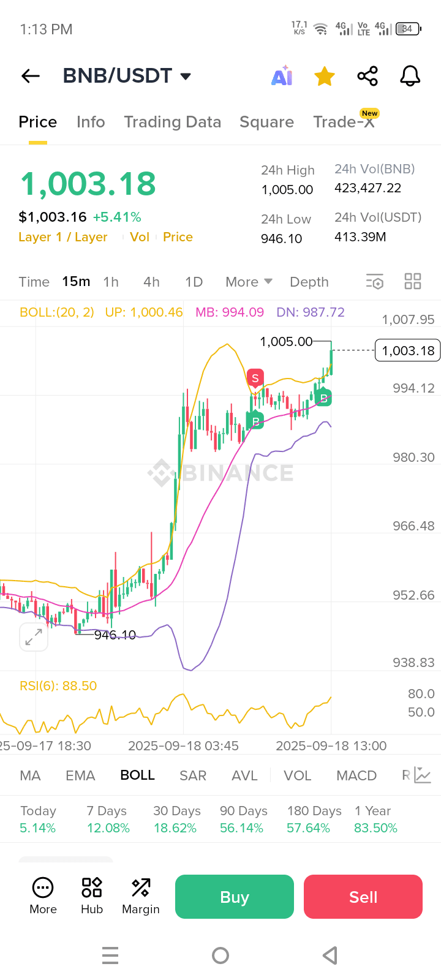Open the Trade-X tab
Screen dimensions: 441x980
[x=345, y=121]
